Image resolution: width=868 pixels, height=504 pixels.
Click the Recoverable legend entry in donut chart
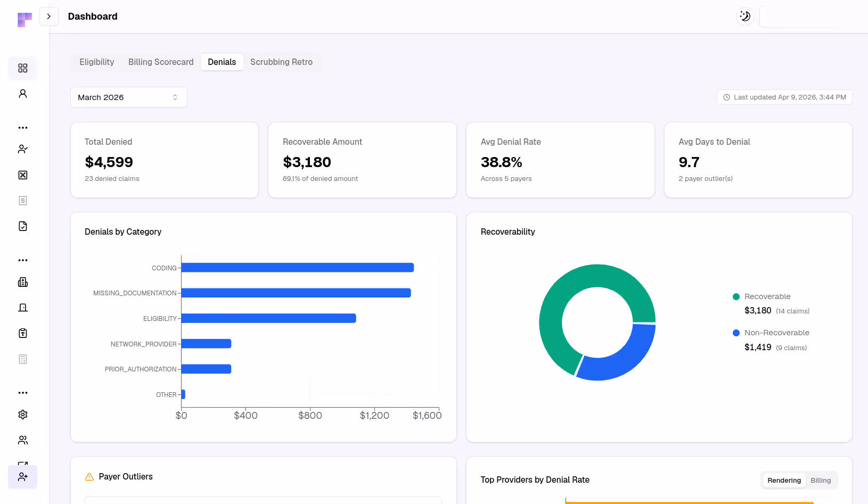(x=767, y=296)
